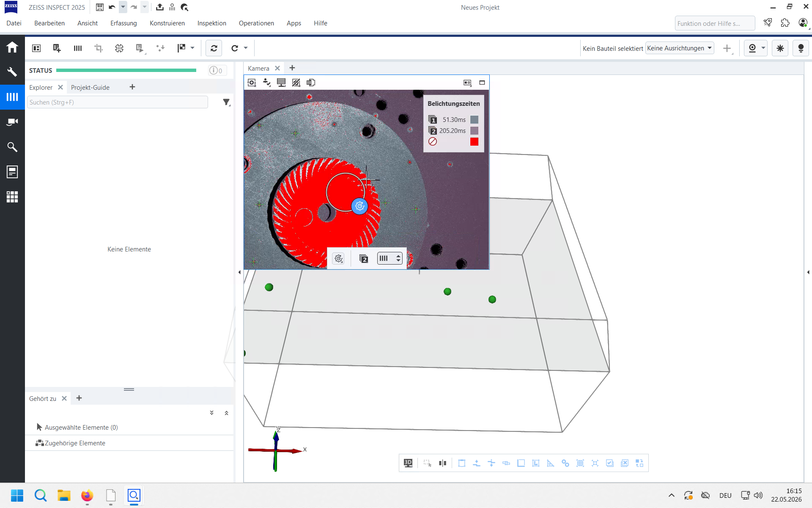Toggle the split-view icon in bottom toolbar
812x508 pixels.
[x=442, y=463]
